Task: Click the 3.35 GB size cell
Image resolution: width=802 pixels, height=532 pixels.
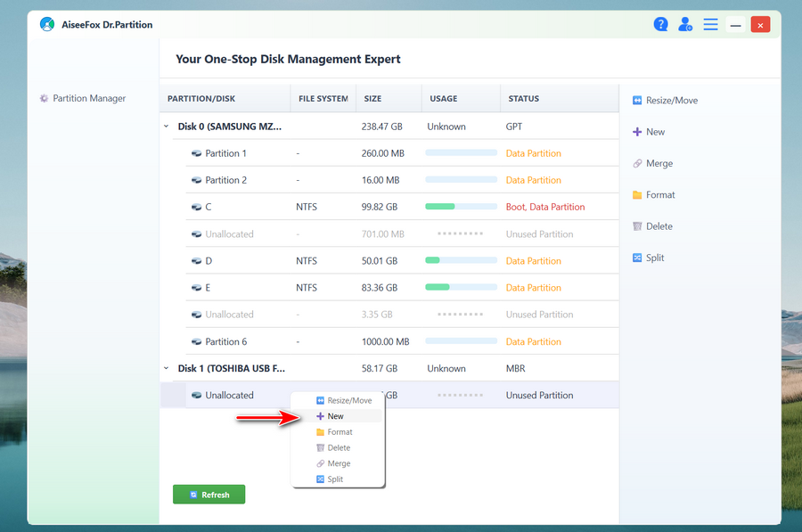Action: point(377,315)
